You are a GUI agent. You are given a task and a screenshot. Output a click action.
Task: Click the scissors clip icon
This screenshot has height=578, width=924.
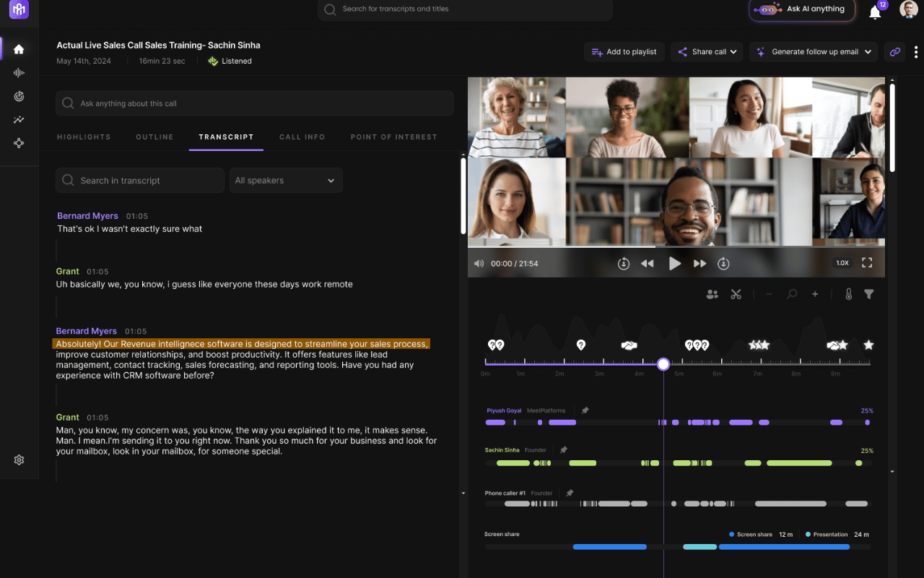(736, 294)
